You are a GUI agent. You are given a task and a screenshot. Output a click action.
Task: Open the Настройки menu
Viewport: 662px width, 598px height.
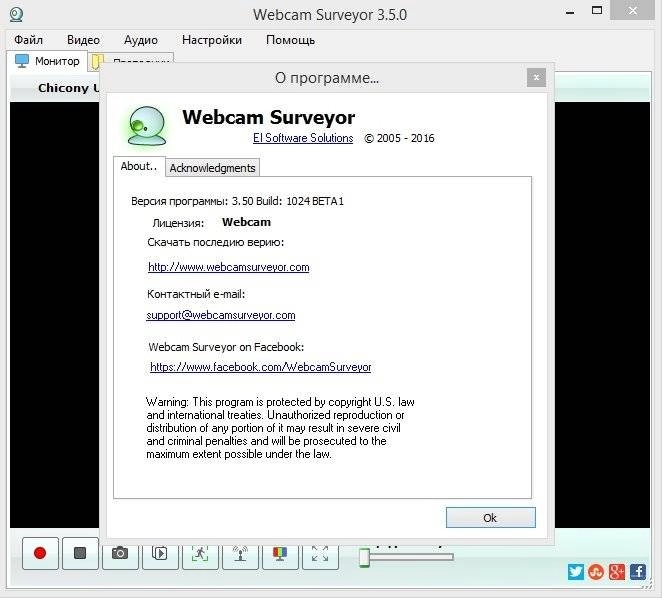212,40
